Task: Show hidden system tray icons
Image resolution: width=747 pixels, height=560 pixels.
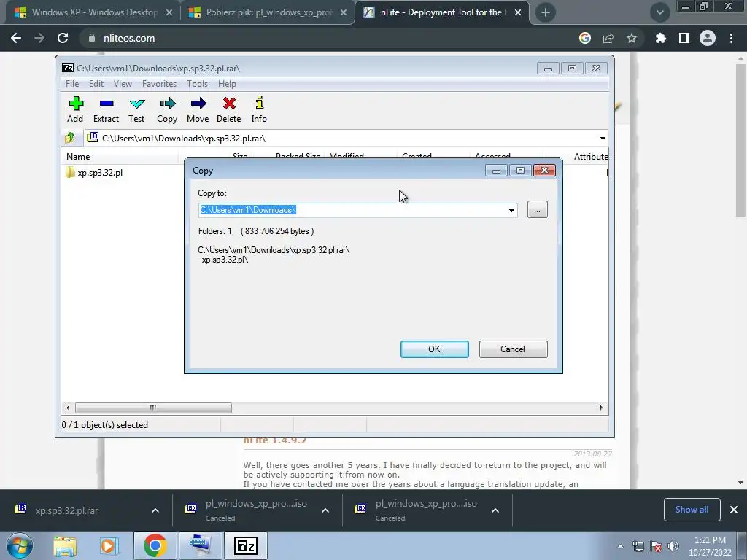Action: [x=620, y=546]
